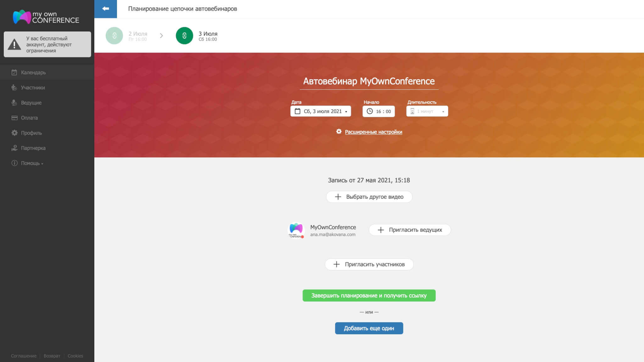Click the calendar icon in date field
644x362 pixels.
coord(297,111)
